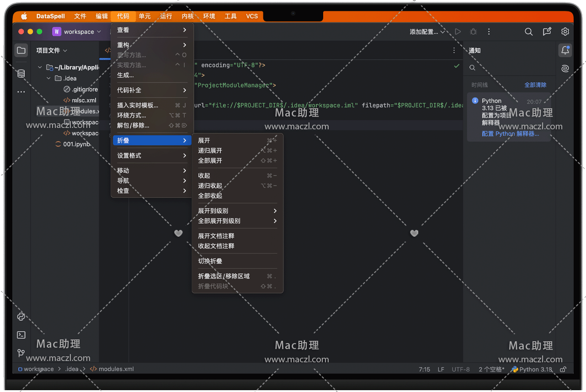Toggle the Project files folder panel icon
The width and height of the screenshot is (586, 392).
(21, 50)
